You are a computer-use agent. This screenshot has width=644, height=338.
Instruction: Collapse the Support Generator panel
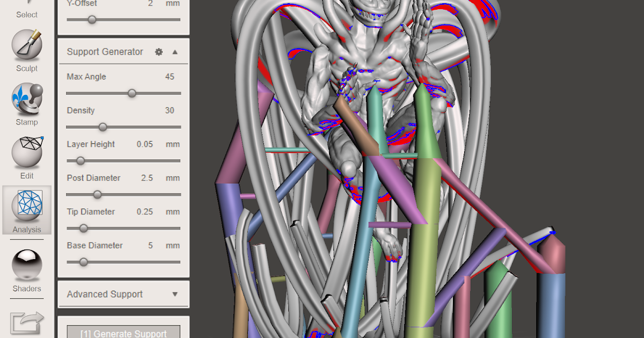(174, 52)
